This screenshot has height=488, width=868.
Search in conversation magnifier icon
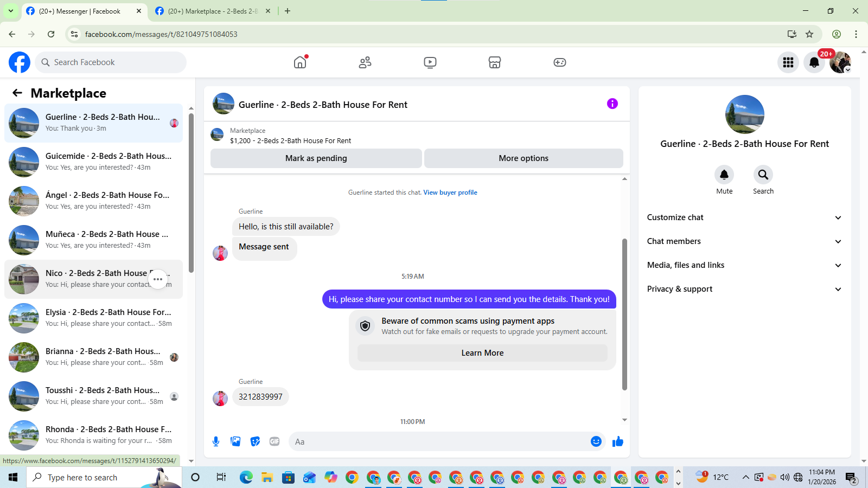pos(763,175)
